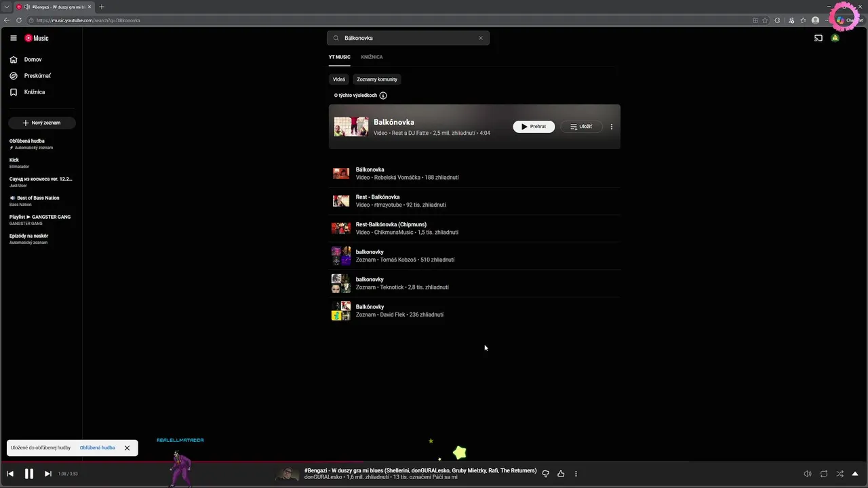Open the player volume control

click(x=808, y=474)
